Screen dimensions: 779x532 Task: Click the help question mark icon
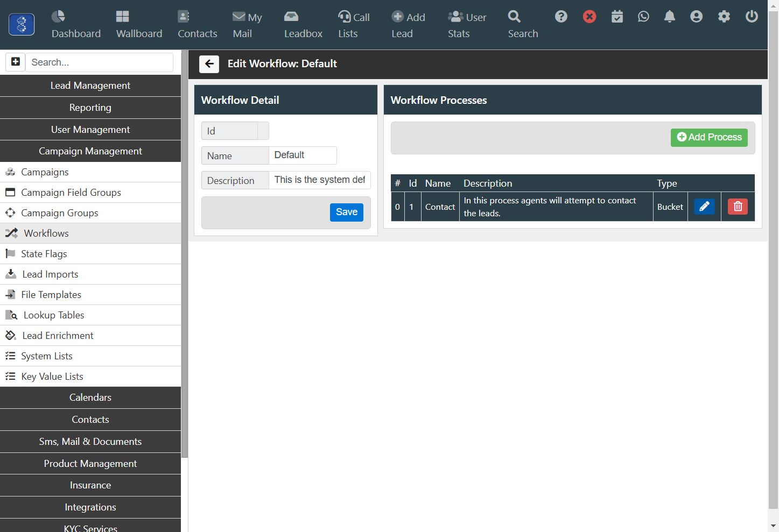click(561, 17)
